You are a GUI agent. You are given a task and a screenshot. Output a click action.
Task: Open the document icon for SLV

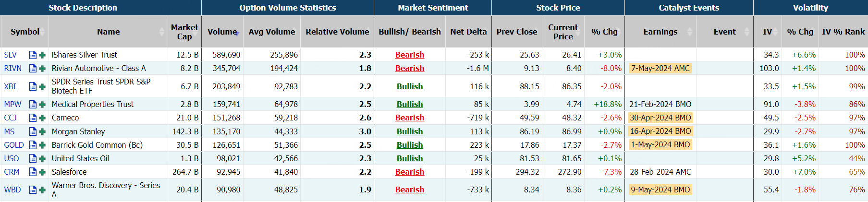[x=33, y=55]
